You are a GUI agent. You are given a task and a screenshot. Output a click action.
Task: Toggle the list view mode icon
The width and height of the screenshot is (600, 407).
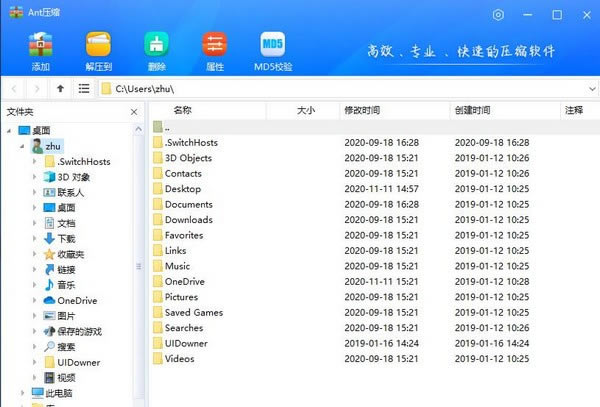click(x=84, y=89)
